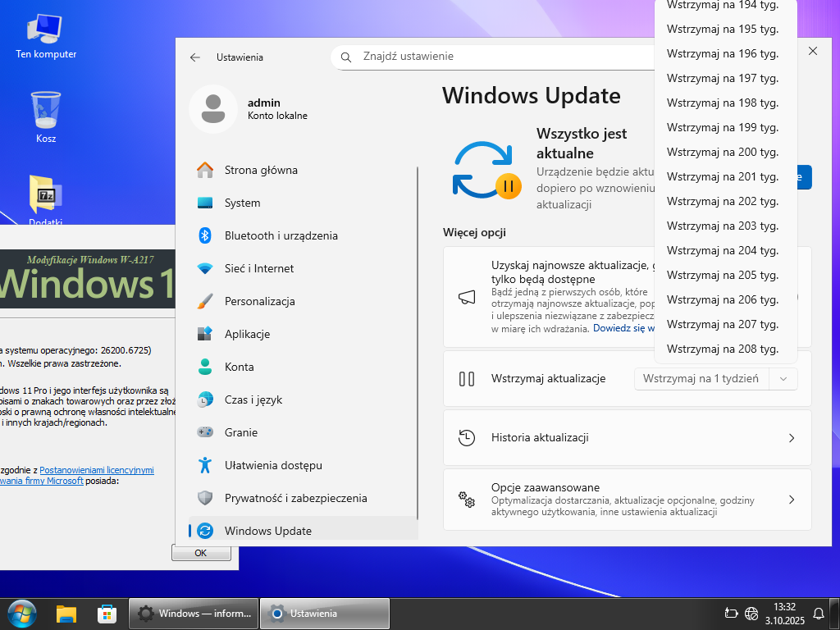The width and height of the screenshot is (840, 630).
Task: Select the Aplikacje sidebar icon
Action: point(205,334)
